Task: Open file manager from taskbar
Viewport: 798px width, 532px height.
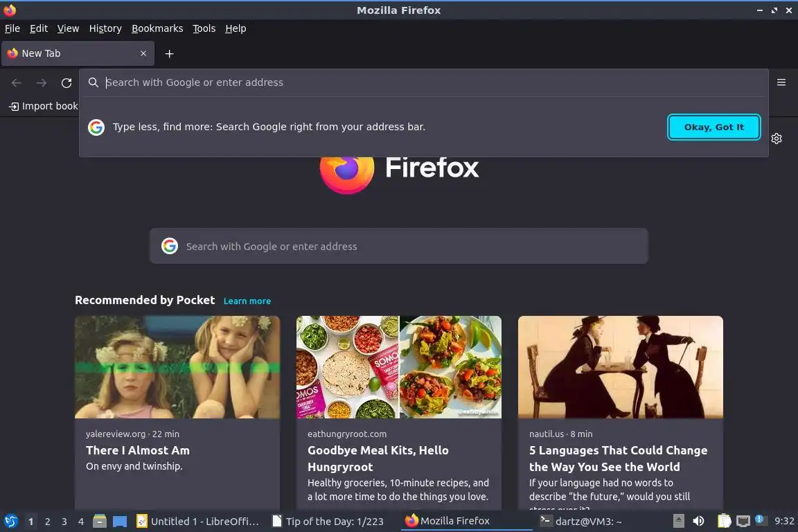Action: point(100,522)
